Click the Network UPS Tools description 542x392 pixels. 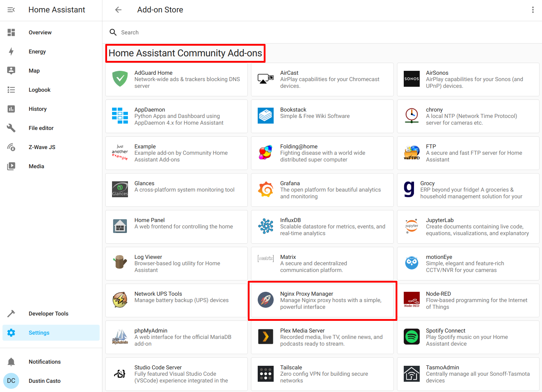[181, 300]
